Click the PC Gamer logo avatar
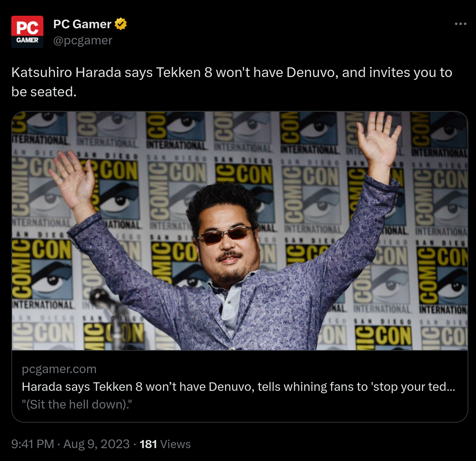This screenshot has height=461, width=476. [27, 32]
